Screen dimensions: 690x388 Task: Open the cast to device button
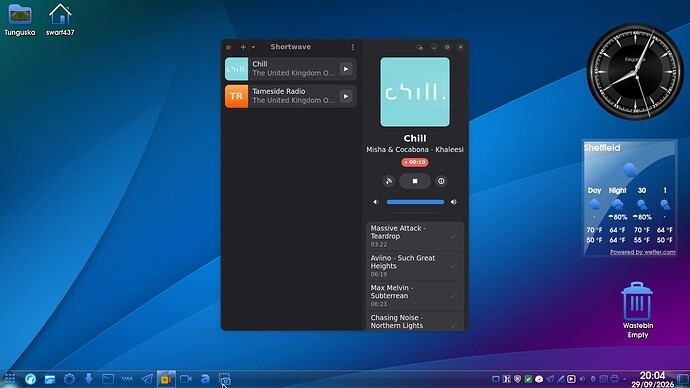pyautogui.click(x=389, y=181)
